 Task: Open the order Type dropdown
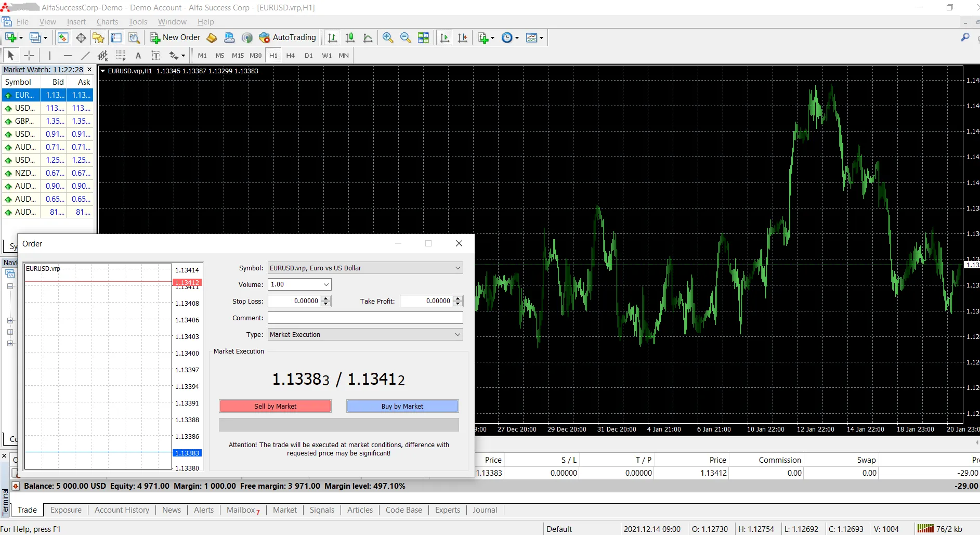365,335
